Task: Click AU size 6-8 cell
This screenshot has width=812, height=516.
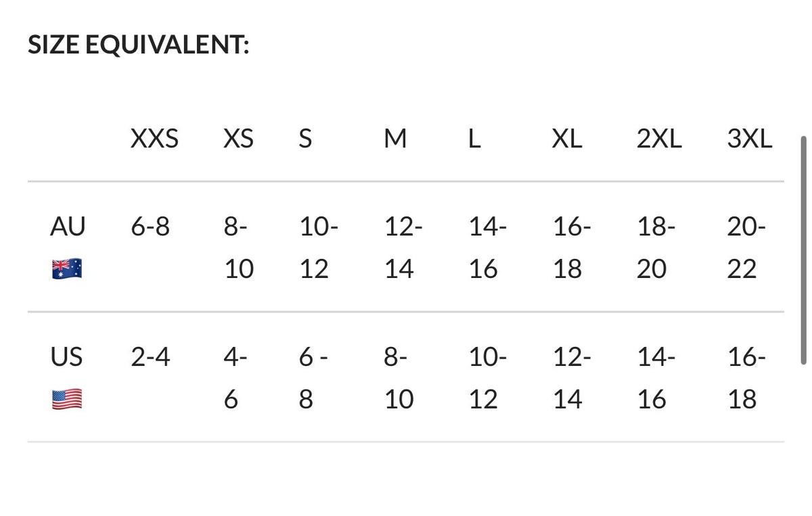Action: [150, 227]
